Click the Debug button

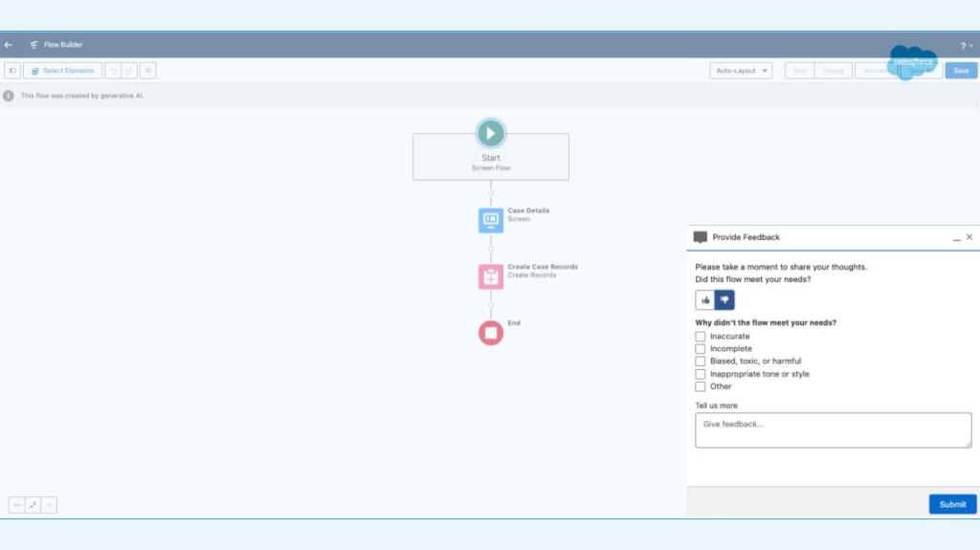coord(834,71)
